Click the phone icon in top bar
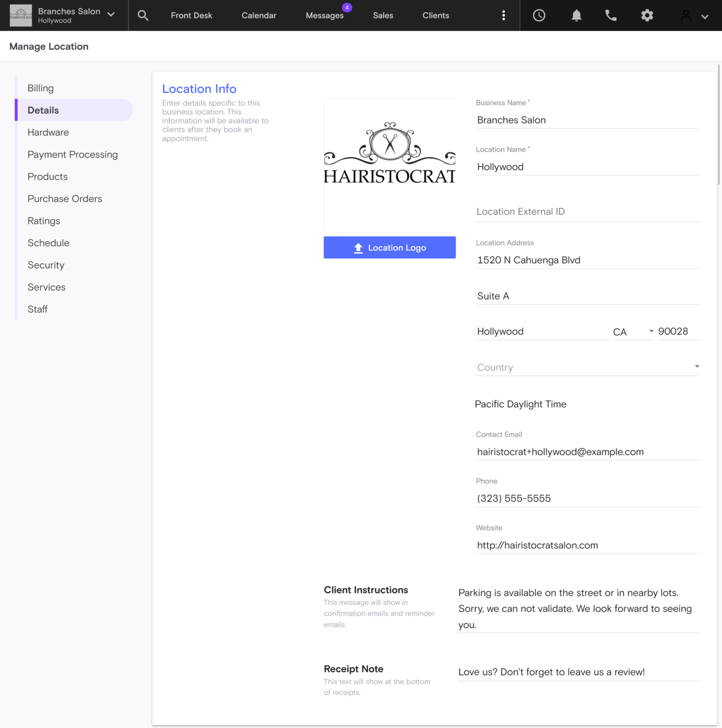This screenshot has height=728, width=722. tap(611, 15)
